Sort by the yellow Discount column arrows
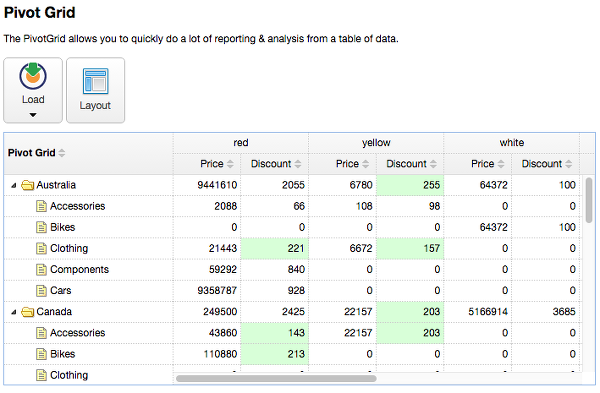The height and width of the screenshot is (393, 600). (x=433, y=164)
